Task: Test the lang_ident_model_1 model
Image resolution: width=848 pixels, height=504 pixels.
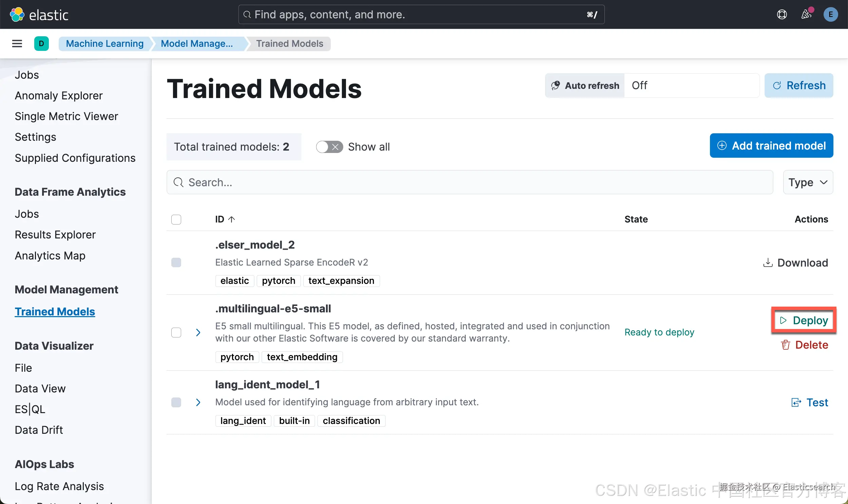Action: [810, 403]
